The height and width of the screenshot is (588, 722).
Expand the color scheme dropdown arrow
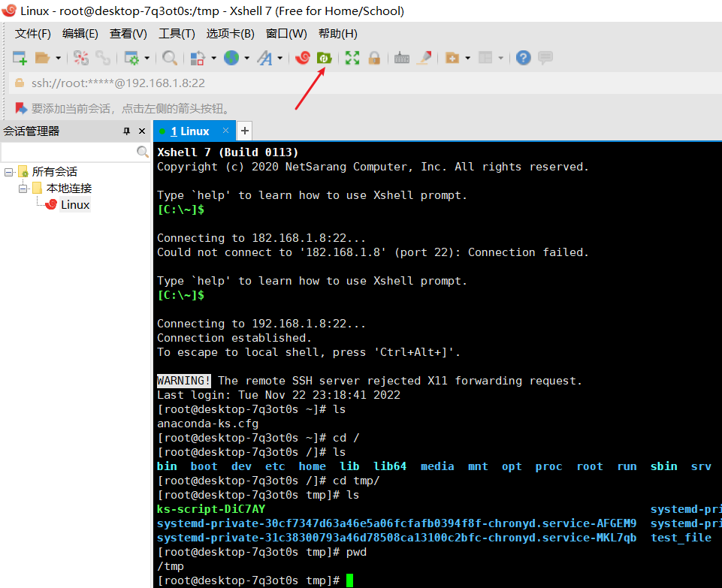click(213, 58)
